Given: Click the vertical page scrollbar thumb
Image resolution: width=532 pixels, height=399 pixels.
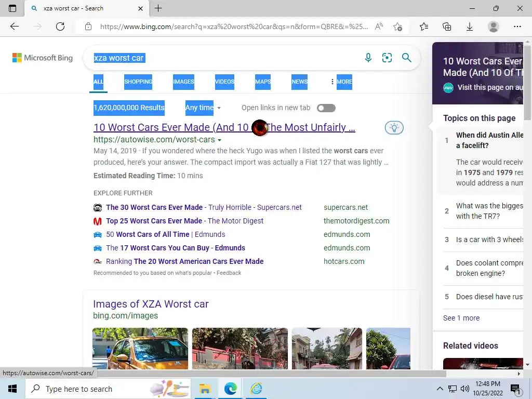Looking at the screenshot, I should click(527, 82).
